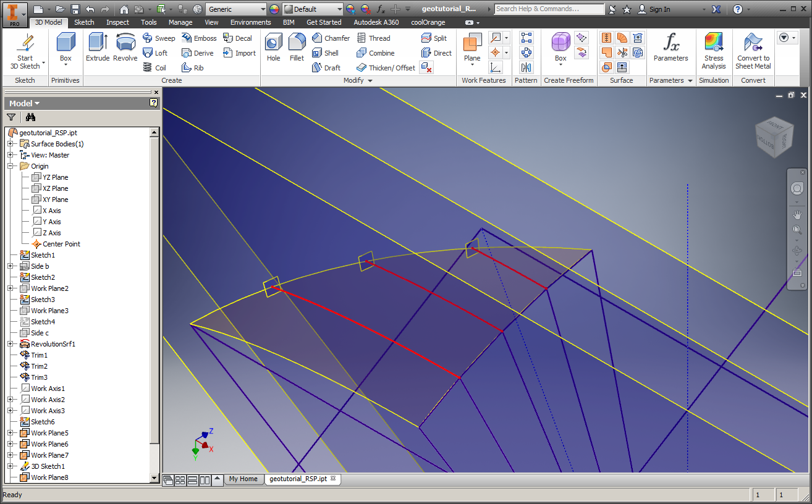Click the Draft tool
The image size is (812, 504).
[326, 68]
